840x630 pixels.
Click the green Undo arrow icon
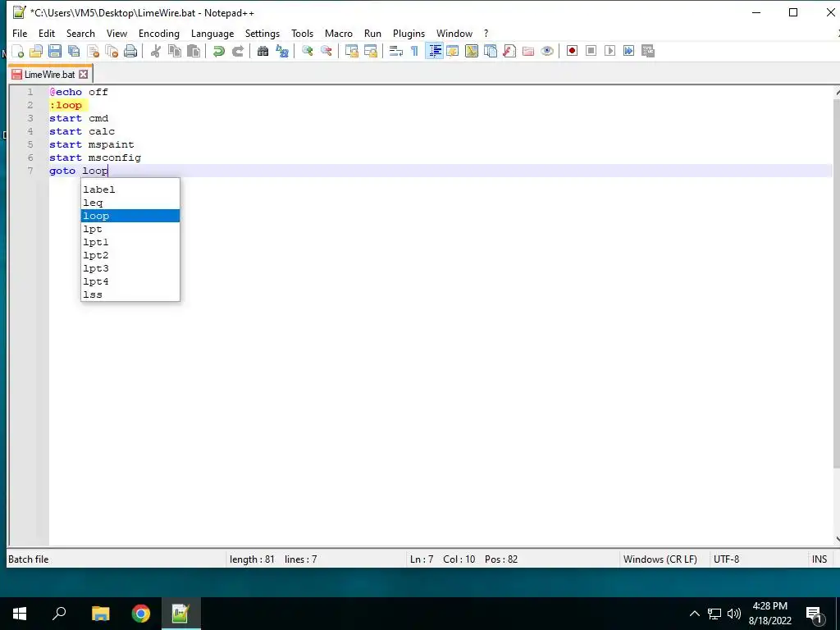coord(218,52)
